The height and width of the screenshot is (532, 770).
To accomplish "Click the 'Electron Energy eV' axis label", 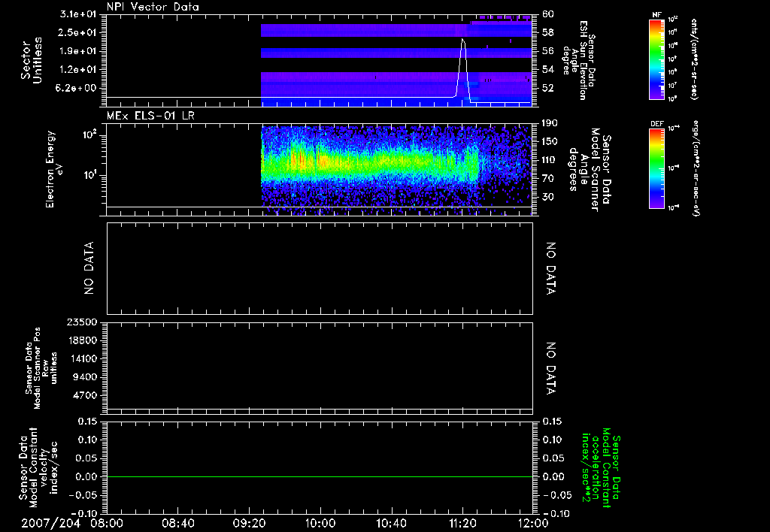I will point(54,169).
